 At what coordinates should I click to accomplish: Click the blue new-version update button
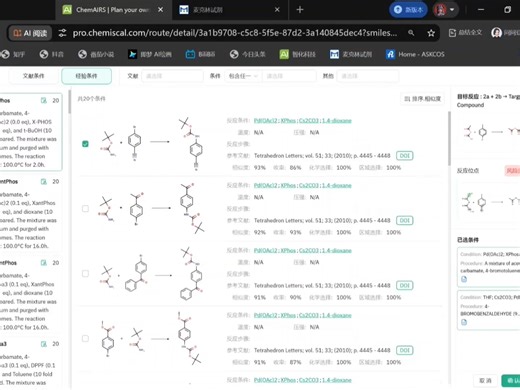408,10
